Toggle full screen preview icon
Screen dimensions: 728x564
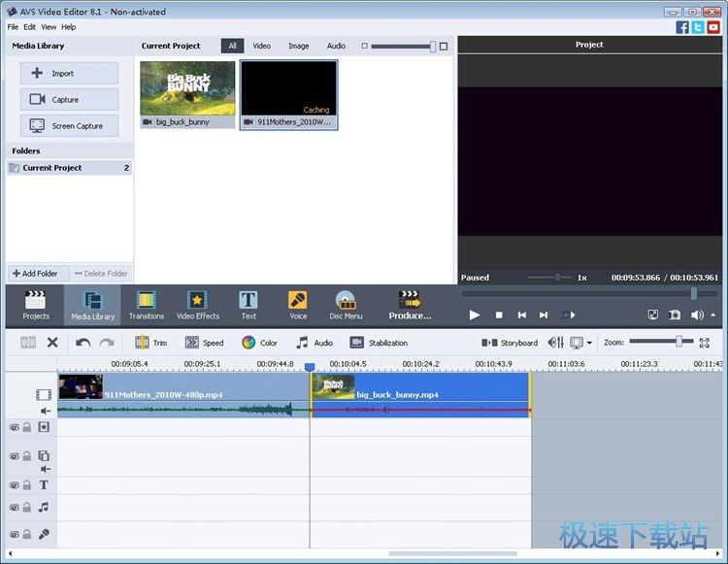coord(653,315)
